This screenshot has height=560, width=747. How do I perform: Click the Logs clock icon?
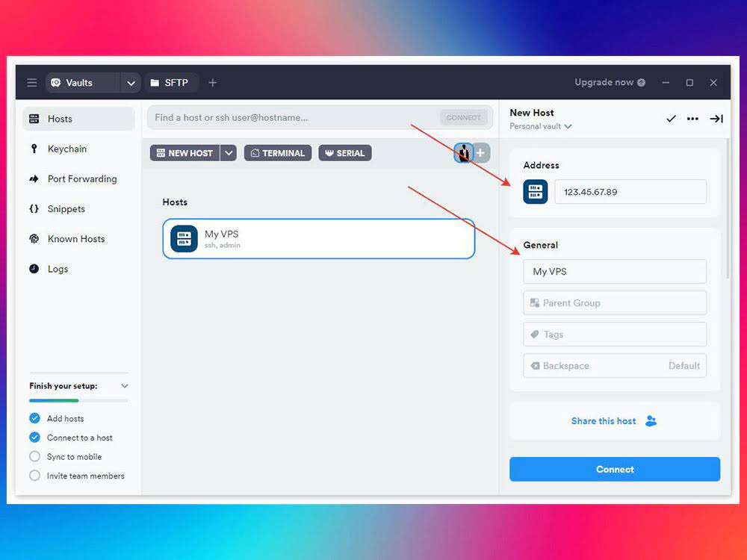point(34,269)
